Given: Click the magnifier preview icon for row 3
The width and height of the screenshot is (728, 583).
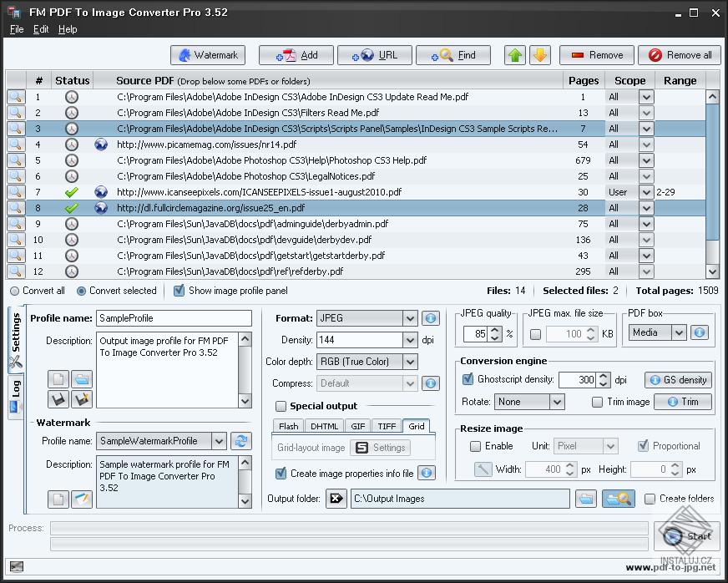Looking at the screenshot, I should pyautogui.click(x=16, y=129).
